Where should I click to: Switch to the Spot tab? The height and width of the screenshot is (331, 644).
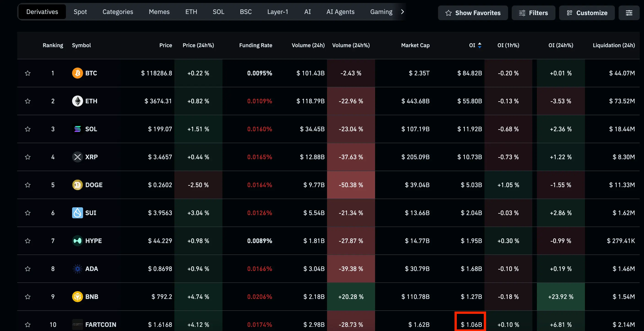coord(80,11)
